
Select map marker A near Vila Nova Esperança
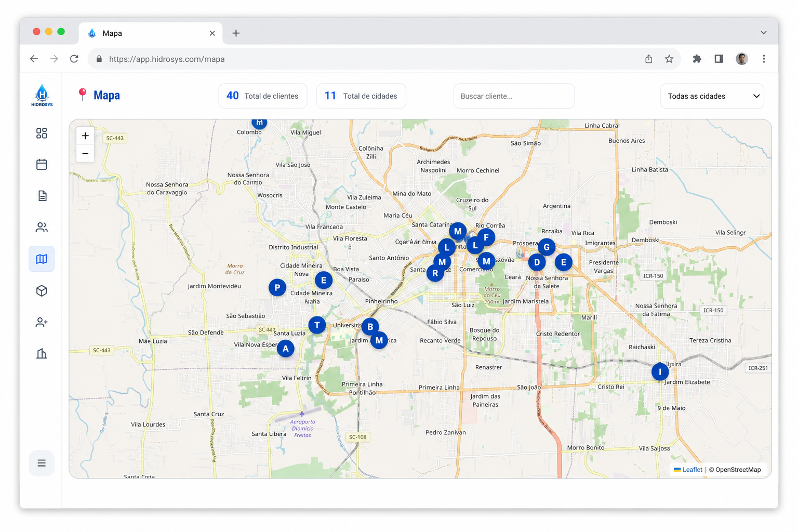point(285,349)
